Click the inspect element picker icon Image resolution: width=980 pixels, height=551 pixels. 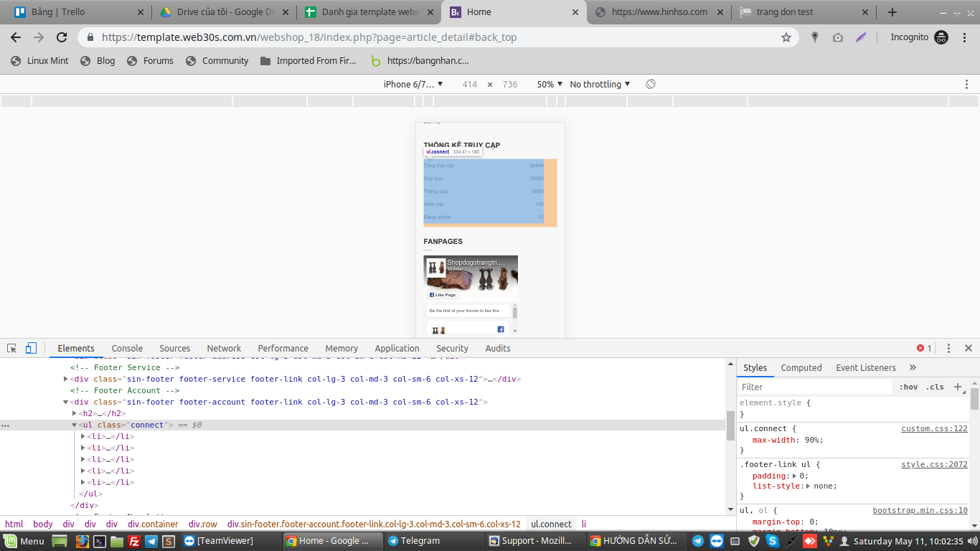point(12,348)
